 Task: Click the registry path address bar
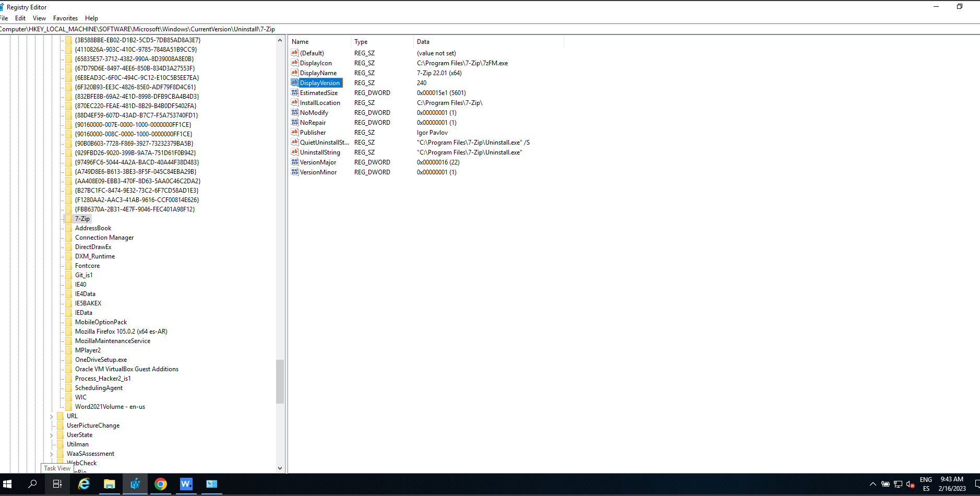tap(157, 29)
